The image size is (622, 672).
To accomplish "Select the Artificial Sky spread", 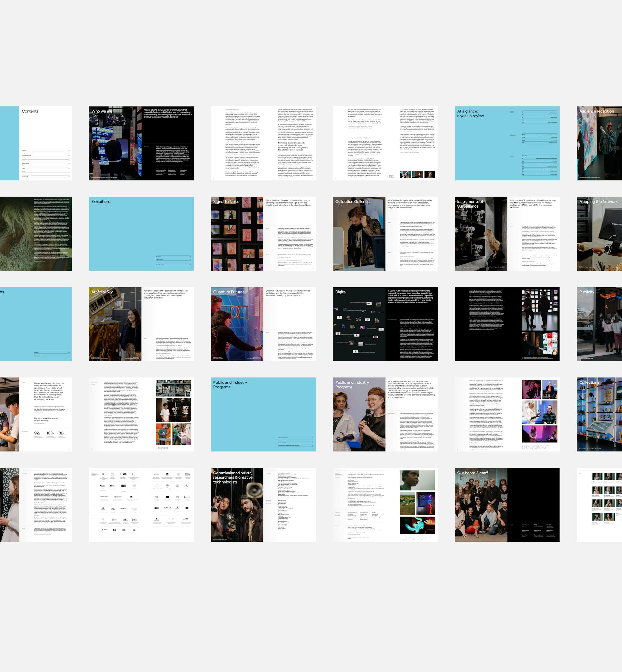I will coord(141,324).
